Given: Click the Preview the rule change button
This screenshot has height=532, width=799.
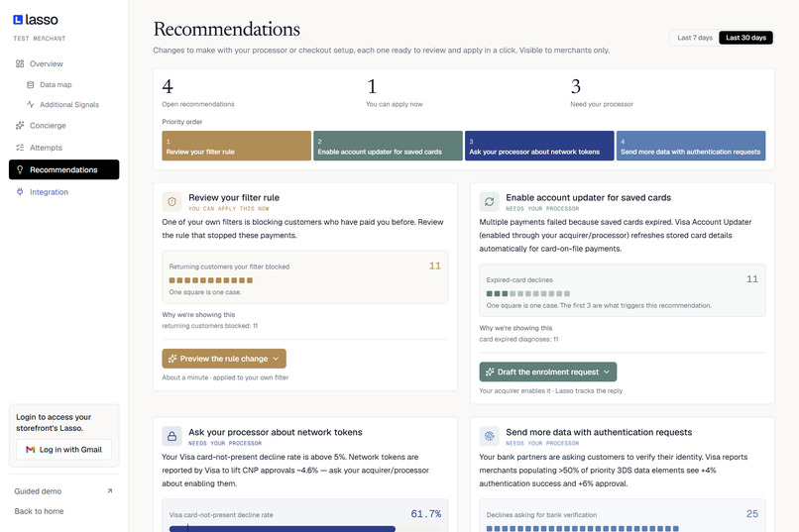Looking at the screenshot, I should click(x=224, y=359).
